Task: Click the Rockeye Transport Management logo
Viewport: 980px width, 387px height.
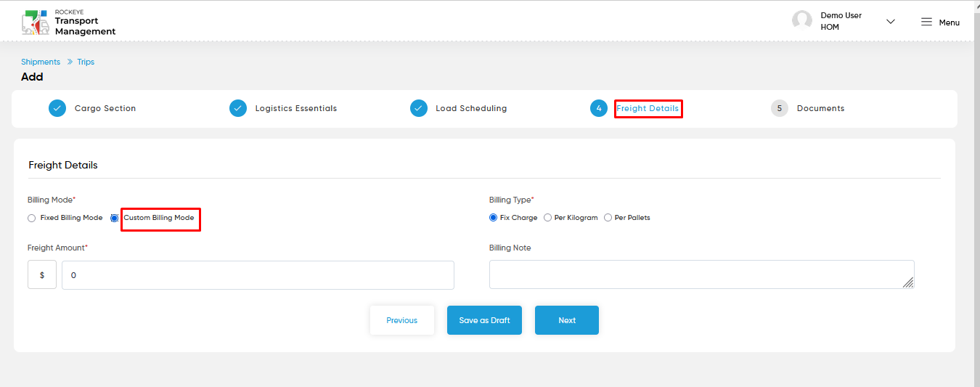Action: pyautogui.click(x=69, y=23)
